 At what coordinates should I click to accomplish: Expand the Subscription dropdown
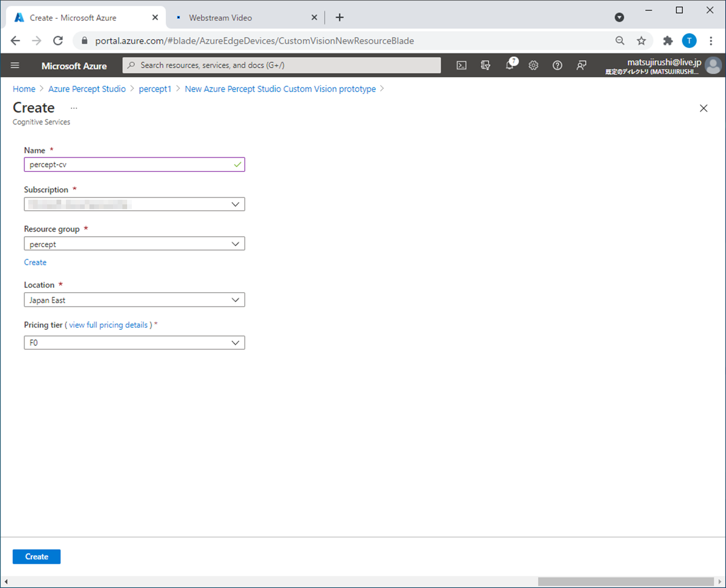134,204
